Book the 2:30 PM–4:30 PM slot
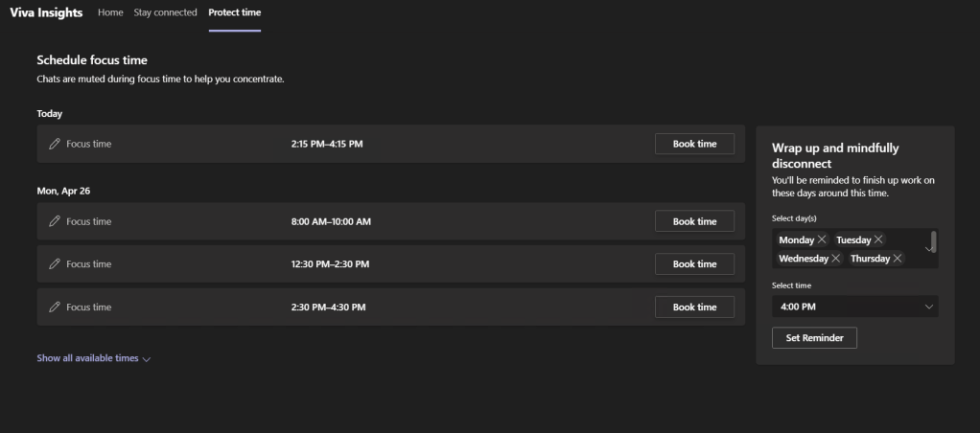Image resolution: width=980 pixels, height=433 pixels. click(x=694, y=308)
